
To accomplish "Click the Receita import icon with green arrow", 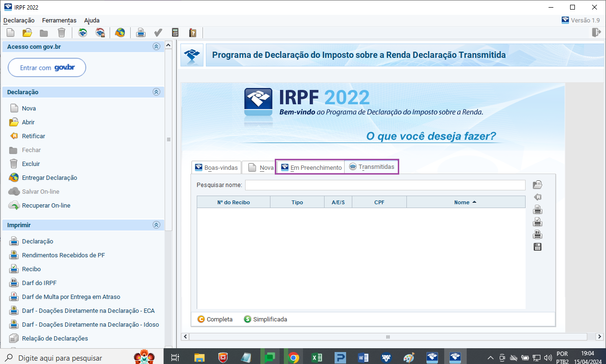I will tap(82, 33).
